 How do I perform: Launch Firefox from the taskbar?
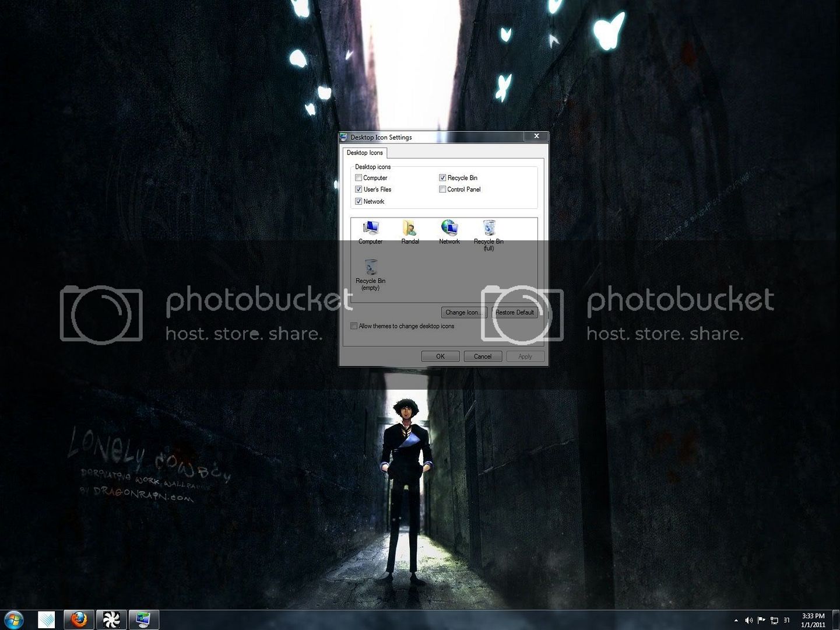click(x=79, y=619)
